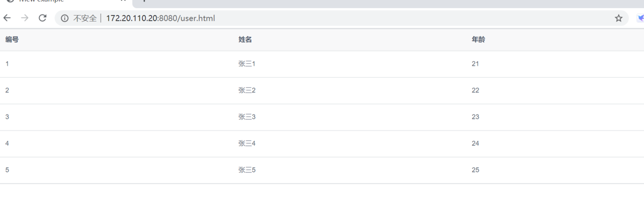Click the browser back arrow
The width and height of the screenshot is (644, 198).
pos(7,18)
